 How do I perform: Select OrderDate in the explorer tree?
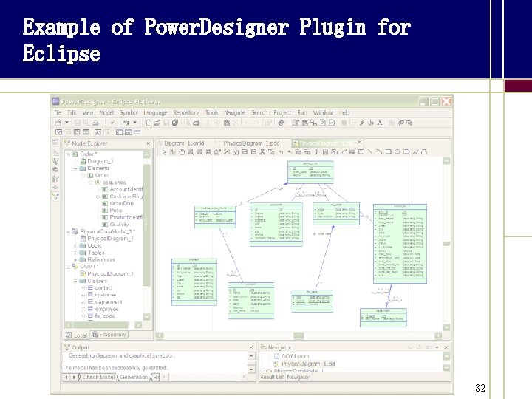122,203
